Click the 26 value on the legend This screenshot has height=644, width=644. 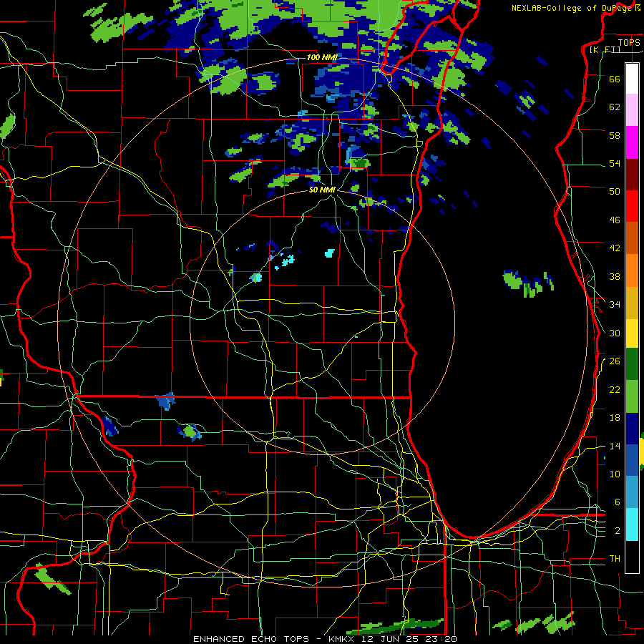tap(615, 361)
